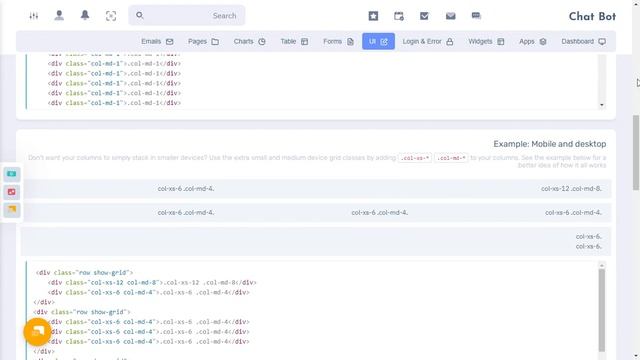640x360 pixels.
Task: Click the search magnifier icon
Action: (x=140, y=16)
